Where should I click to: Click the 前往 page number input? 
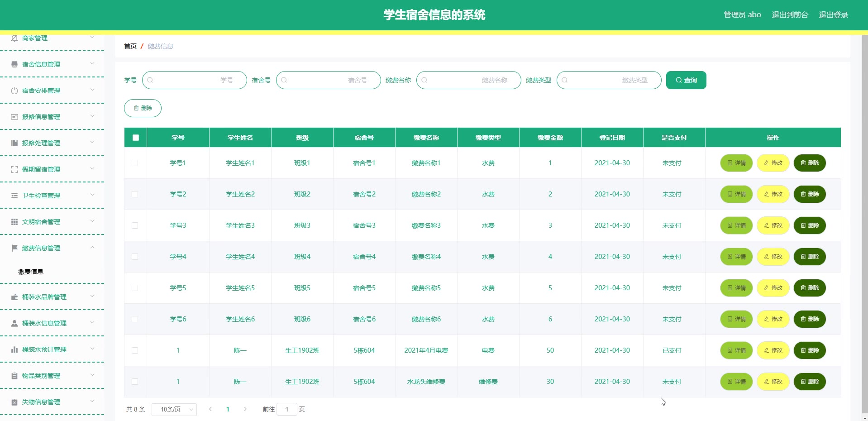[x=287, y=409]
